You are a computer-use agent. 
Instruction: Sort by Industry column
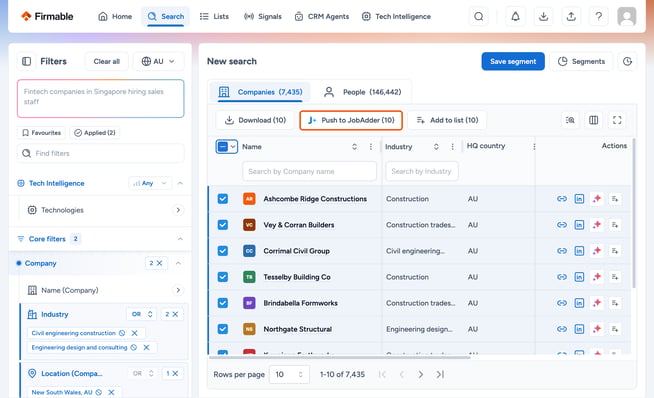[436, 146]
